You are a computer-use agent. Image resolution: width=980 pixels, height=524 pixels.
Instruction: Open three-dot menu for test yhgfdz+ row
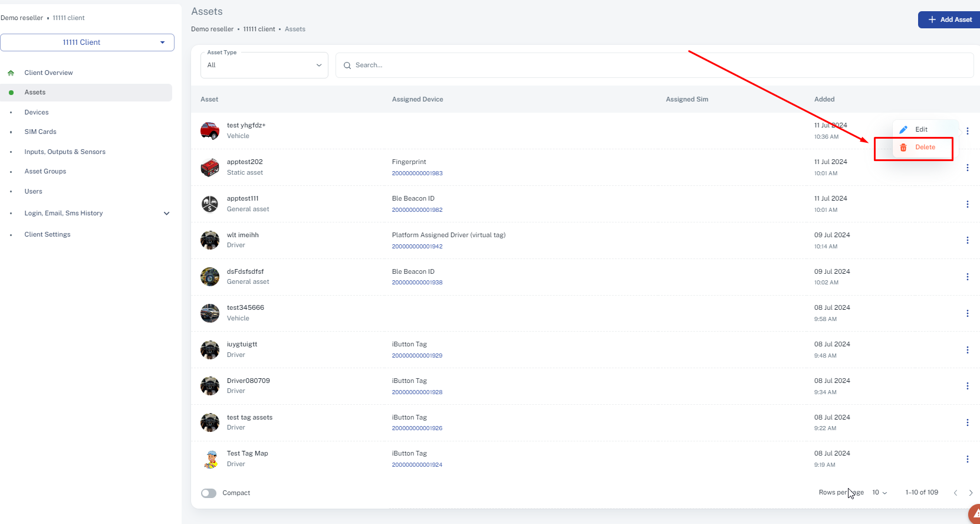coord(967,131)
